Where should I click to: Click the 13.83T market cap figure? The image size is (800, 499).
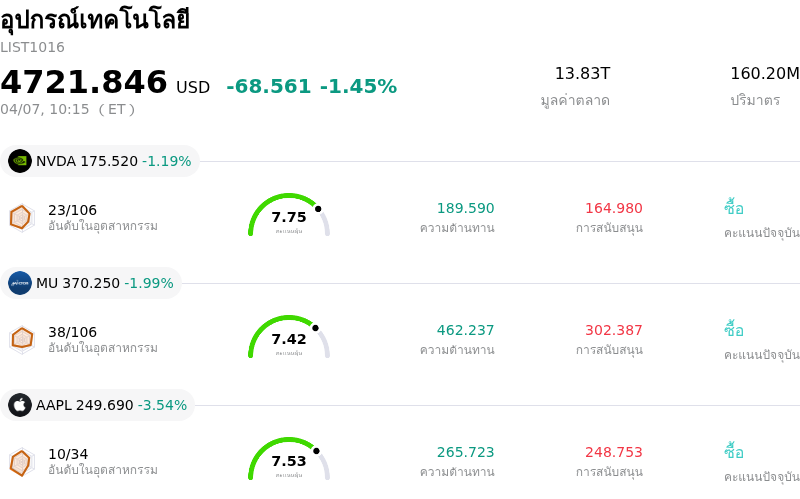582,74
